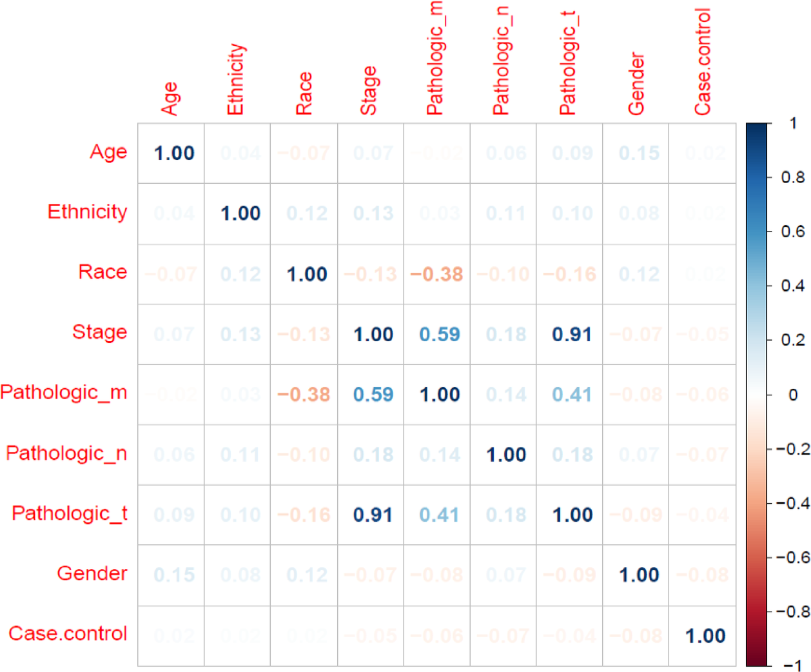Image resolution: width=811 pixels, height=672 pixels.
Task: Click −0.38 cell in the Race row
Action: [436, 275]
